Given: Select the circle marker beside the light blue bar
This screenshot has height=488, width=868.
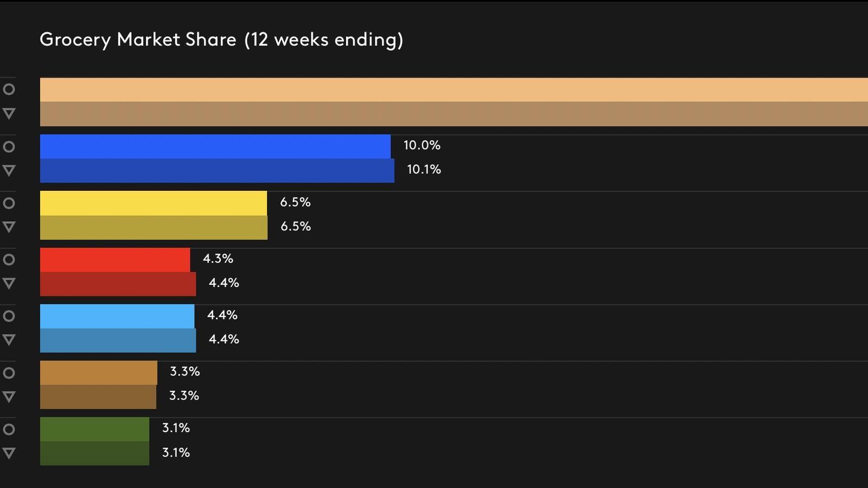Looking at the screenshot, I should tap(9, 316).
